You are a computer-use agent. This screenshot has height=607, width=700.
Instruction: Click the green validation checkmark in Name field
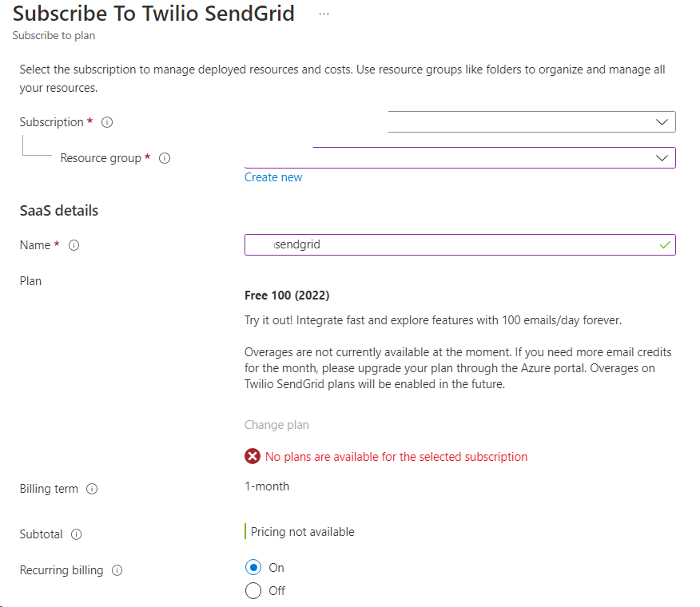coord(665,245)
